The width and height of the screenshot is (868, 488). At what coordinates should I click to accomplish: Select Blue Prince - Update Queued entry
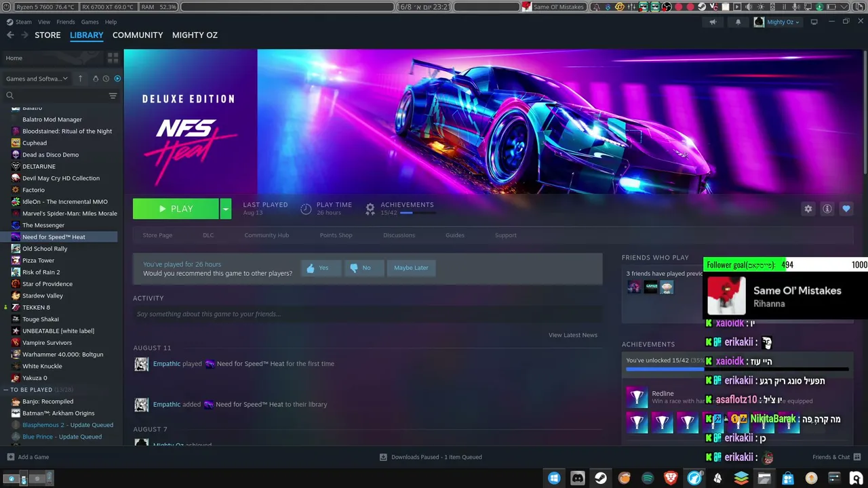tap(62, 436)
